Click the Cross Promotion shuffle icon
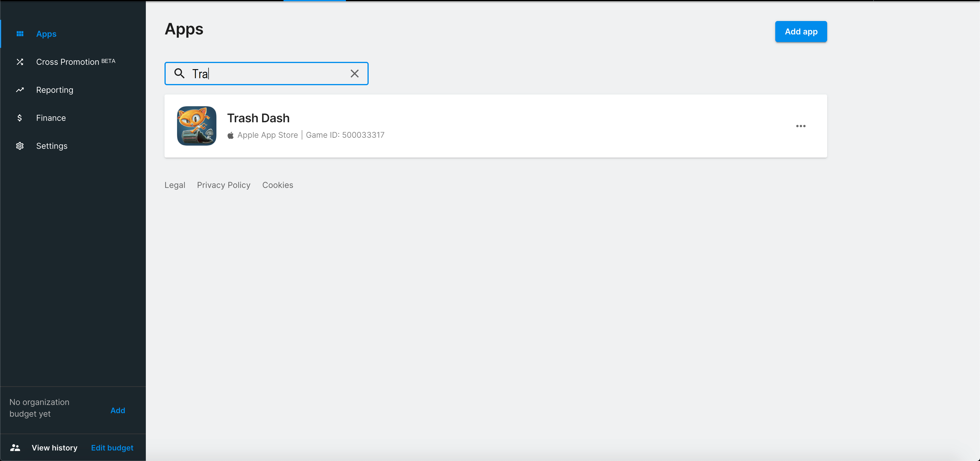The width and height of the screenshot is (980, 461). point(20,62)
